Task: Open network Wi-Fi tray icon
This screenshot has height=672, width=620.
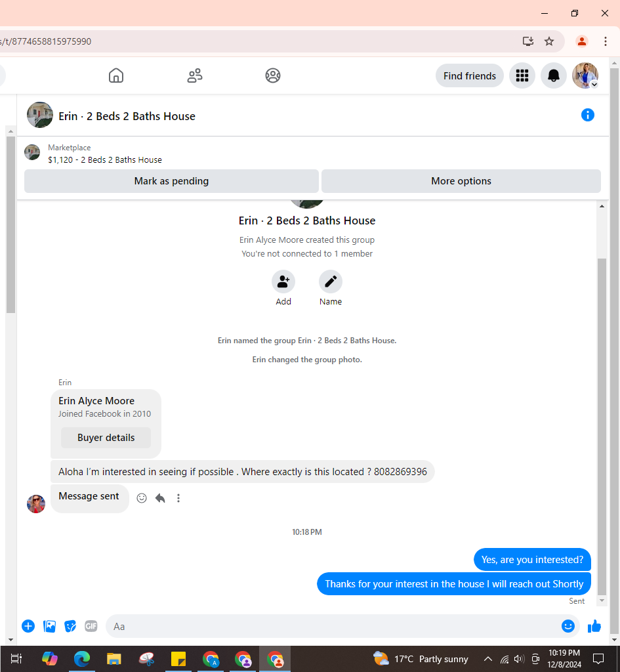Action: click(x=505, y=659)
